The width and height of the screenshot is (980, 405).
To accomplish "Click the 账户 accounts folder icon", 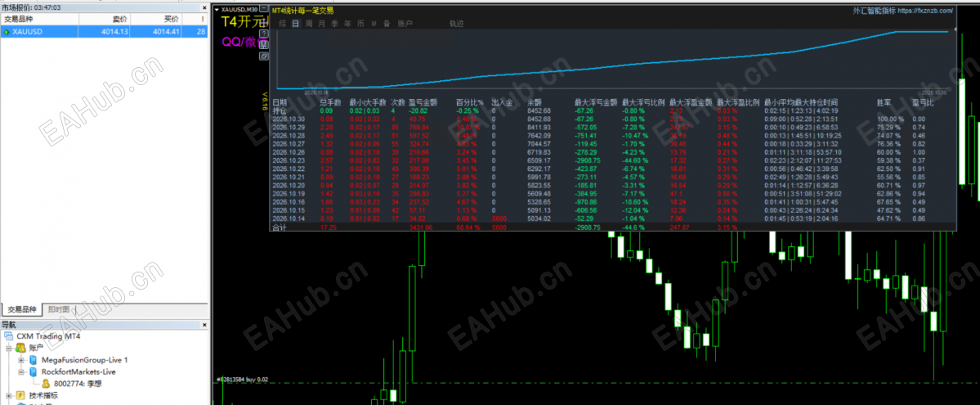I will pos(20,348).
